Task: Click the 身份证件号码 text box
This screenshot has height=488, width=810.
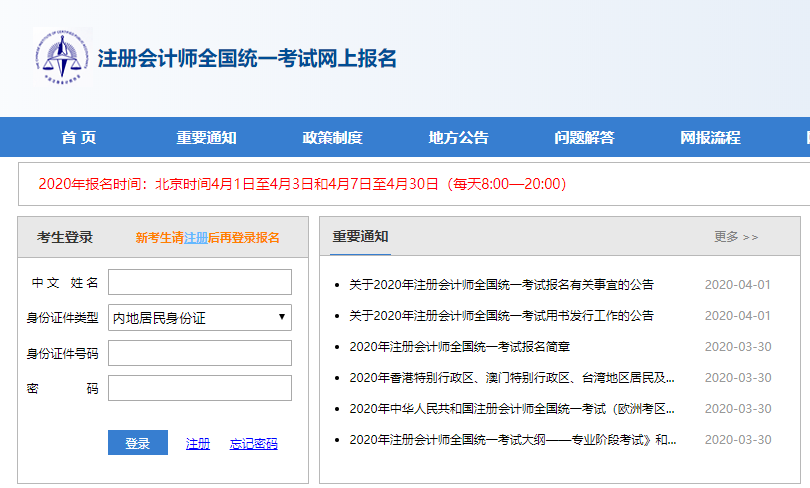Action: 200,353
